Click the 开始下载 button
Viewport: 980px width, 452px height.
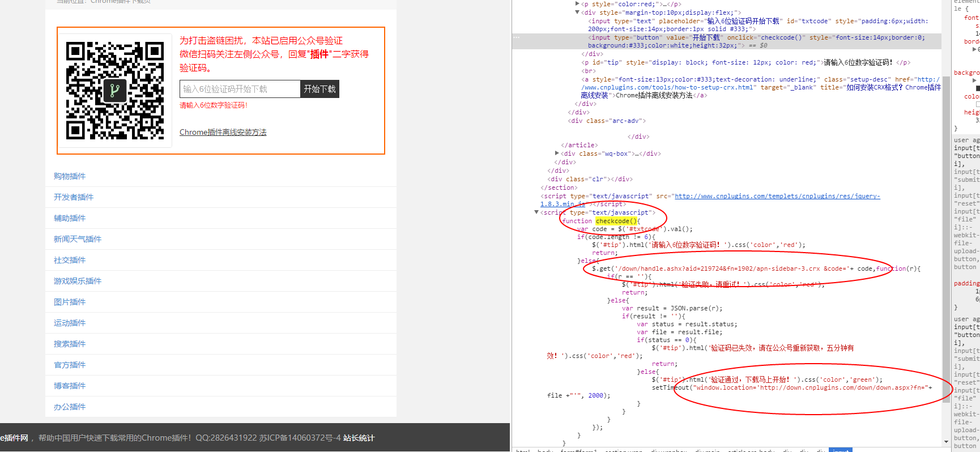320,89
